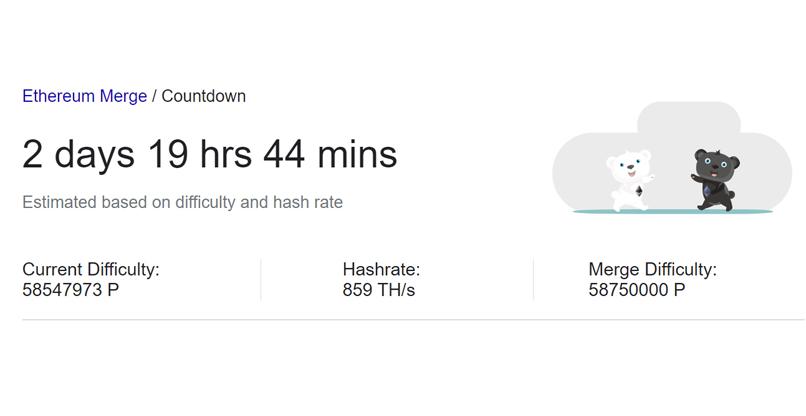This screenshot has width=806, height=416.
Task: Click the black bear illustration
Action: [x=714, y=182]
